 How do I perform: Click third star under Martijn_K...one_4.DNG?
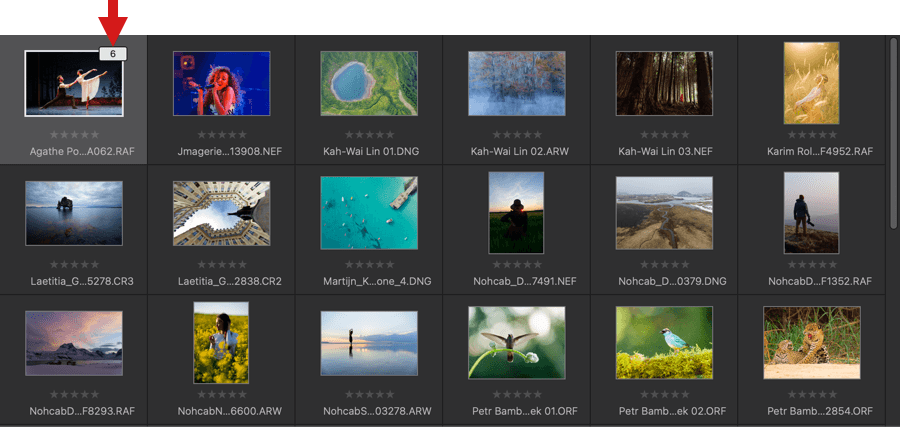pyautogui.click(x=370, y=265)
